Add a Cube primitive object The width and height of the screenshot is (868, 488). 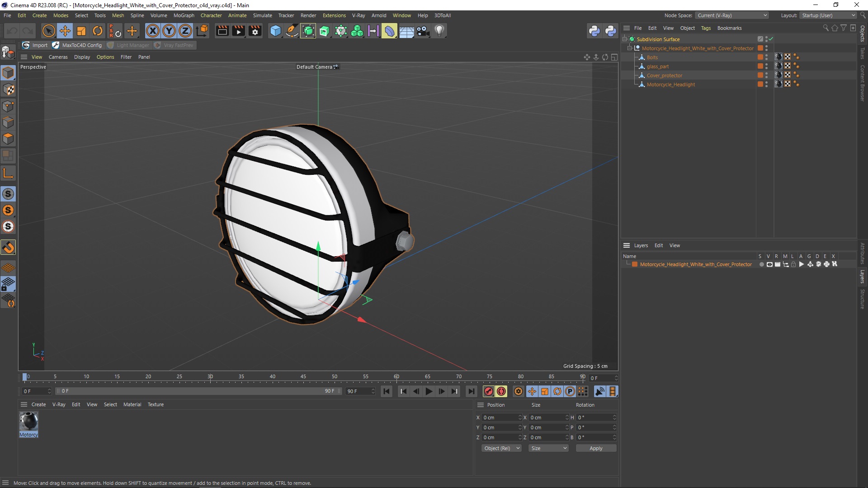tap(275, 31)
